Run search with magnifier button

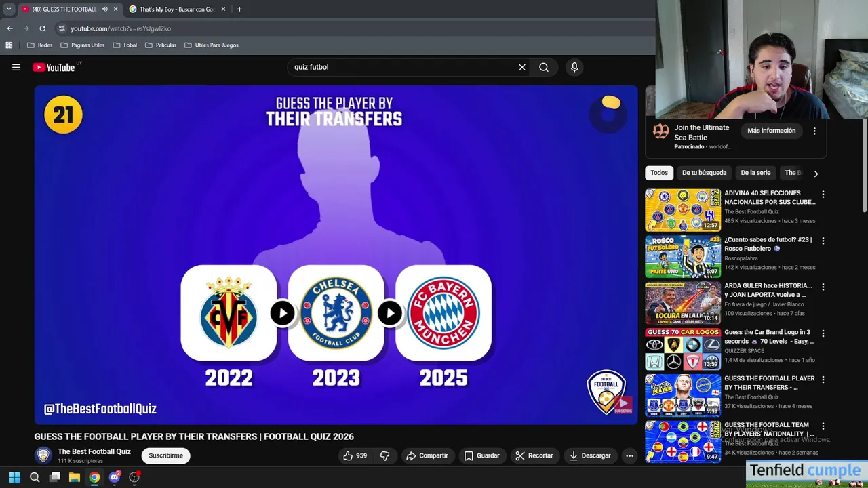tap(544, 67)
